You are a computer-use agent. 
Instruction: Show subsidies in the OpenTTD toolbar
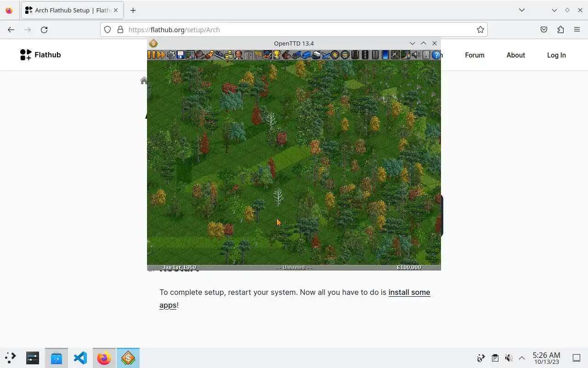(209, 55)
